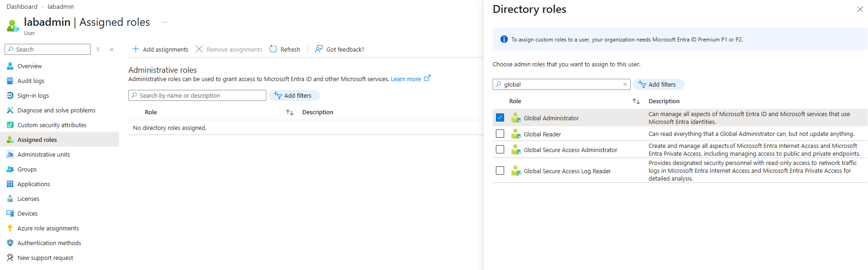Go to Dashboard breadcrumb
The height and width of the screenshot is (270, 868).
(22, 6)
